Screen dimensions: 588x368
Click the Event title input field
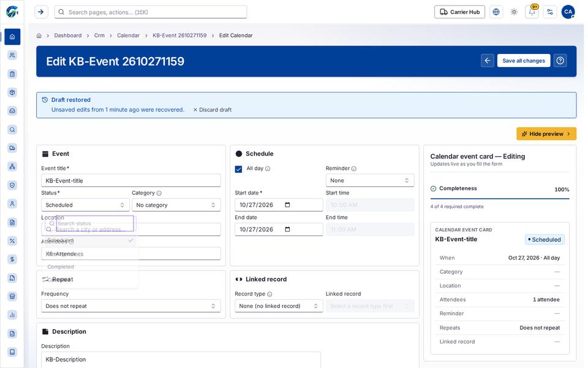[x=131, y=180]
